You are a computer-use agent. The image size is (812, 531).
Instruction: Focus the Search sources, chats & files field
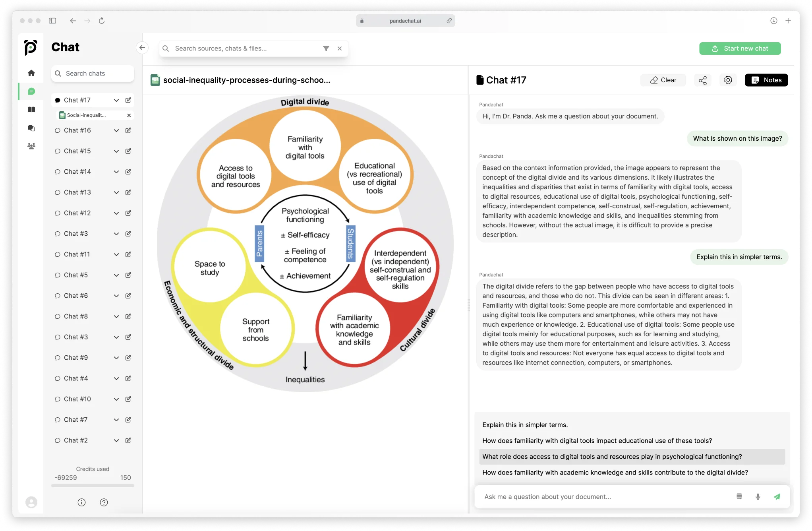point(253,48)
